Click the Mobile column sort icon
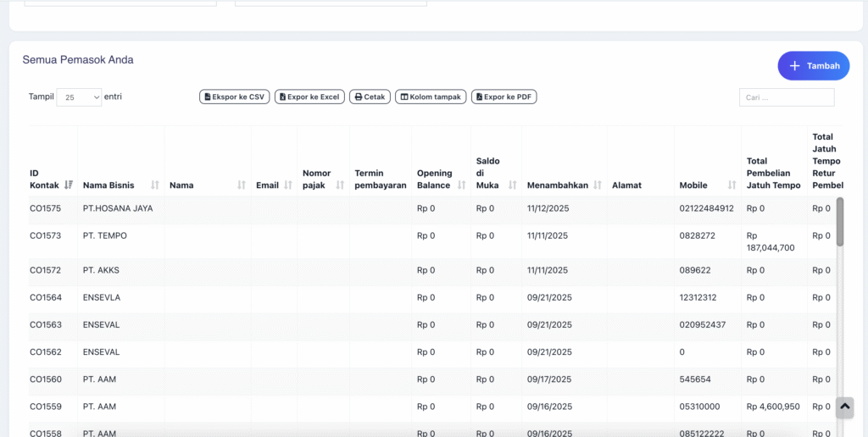The image size is (868, 437). (x=732, y=185)
